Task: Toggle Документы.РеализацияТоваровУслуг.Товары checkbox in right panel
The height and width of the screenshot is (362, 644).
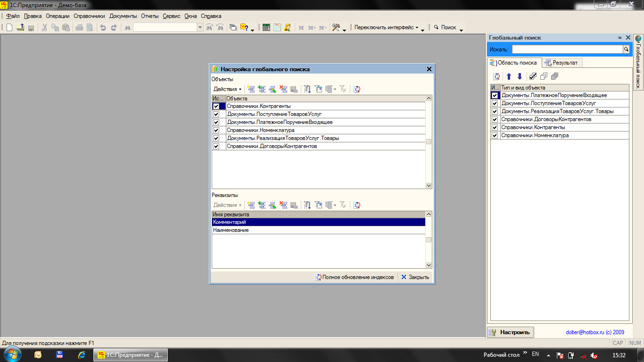Action: (495, 111)
